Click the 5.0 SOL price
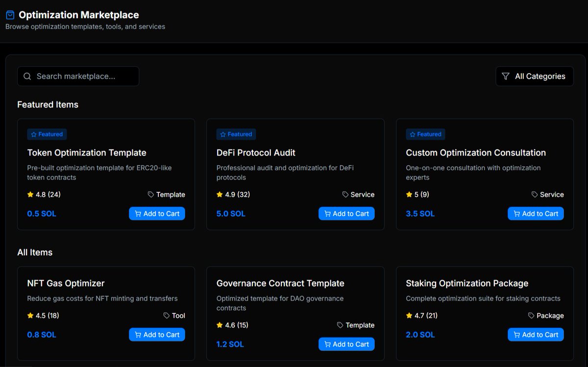This screenshot has height=367, width=588. [231, 214]
